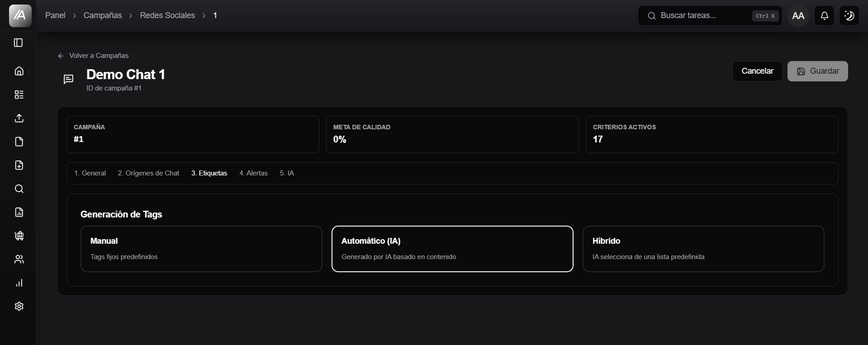Screen dimensions: 868x345
Task: Open the bar chart analytics sidebar icon
Action: tap(19, 283)
